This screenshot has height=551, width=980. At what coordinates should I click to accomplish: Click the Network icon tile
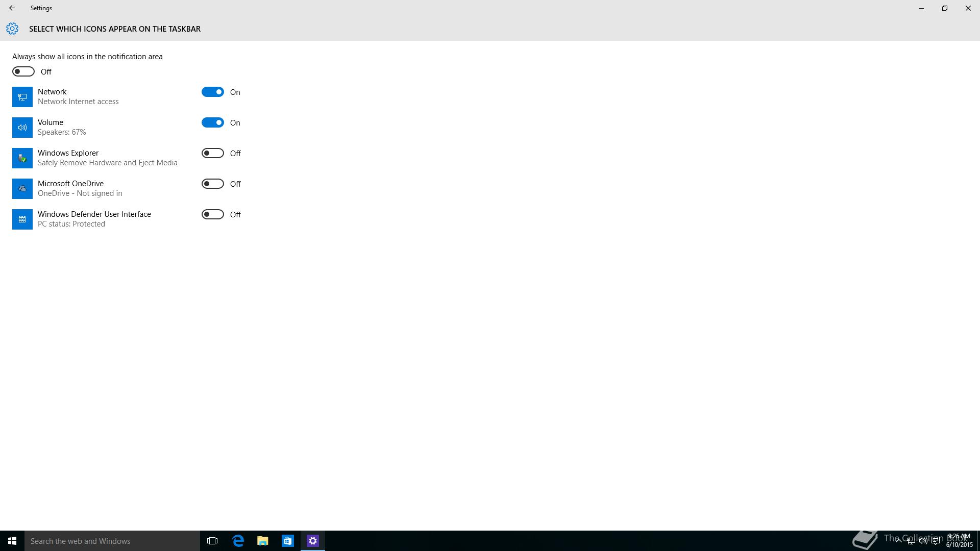click(22, 97)
